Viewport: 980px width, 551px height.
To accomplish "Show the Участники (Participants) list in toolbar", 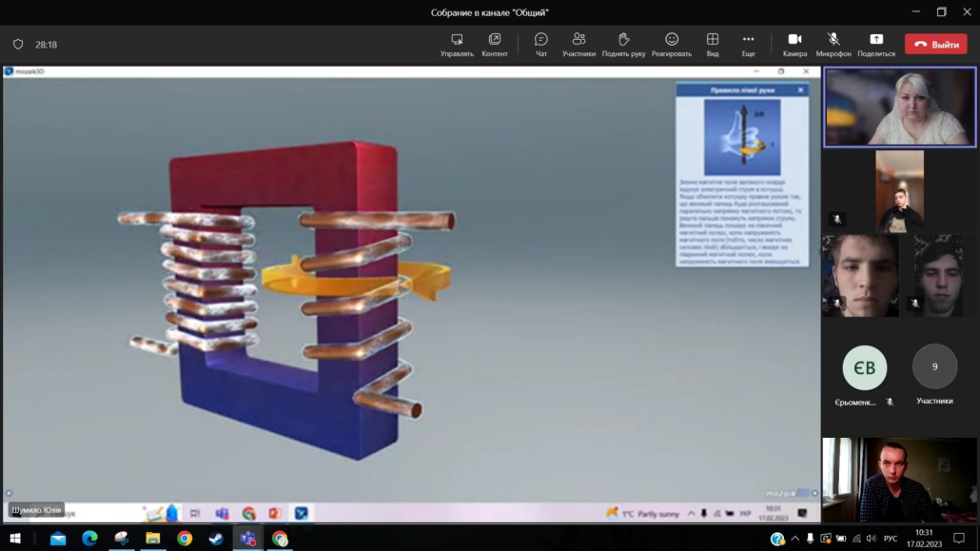I will click(x=578, y=40).
